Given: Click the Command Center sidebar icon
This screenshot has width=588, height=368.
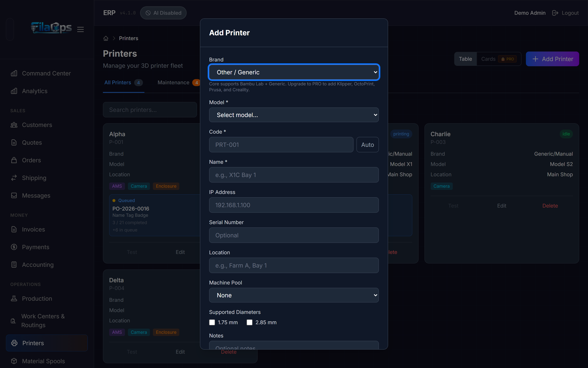Looking at the screenshot, I should [x=14, y=73].
